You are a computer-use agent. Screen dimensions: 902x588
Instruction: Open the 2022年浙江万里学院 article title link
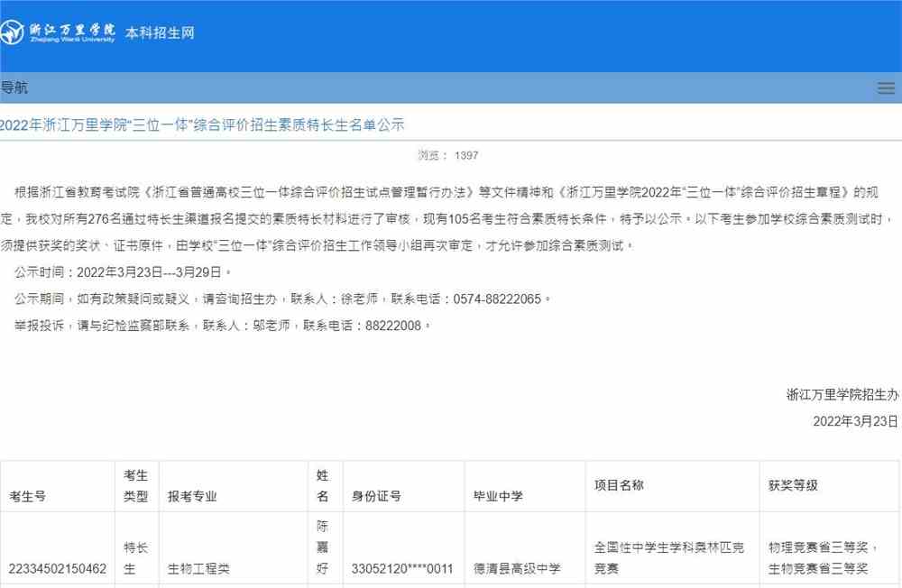[x=202, y=124]
